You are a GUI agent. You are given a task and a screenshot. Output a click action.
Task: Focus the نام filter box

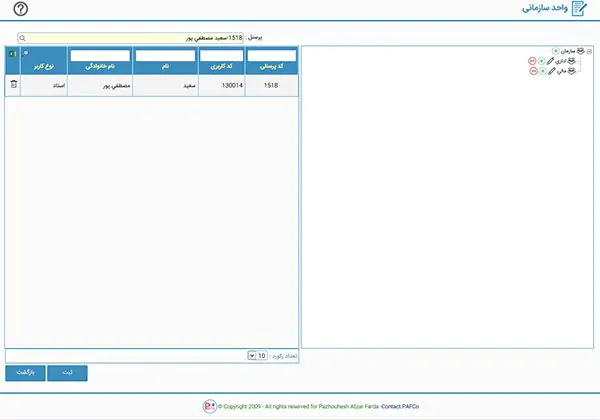[165, 56]
